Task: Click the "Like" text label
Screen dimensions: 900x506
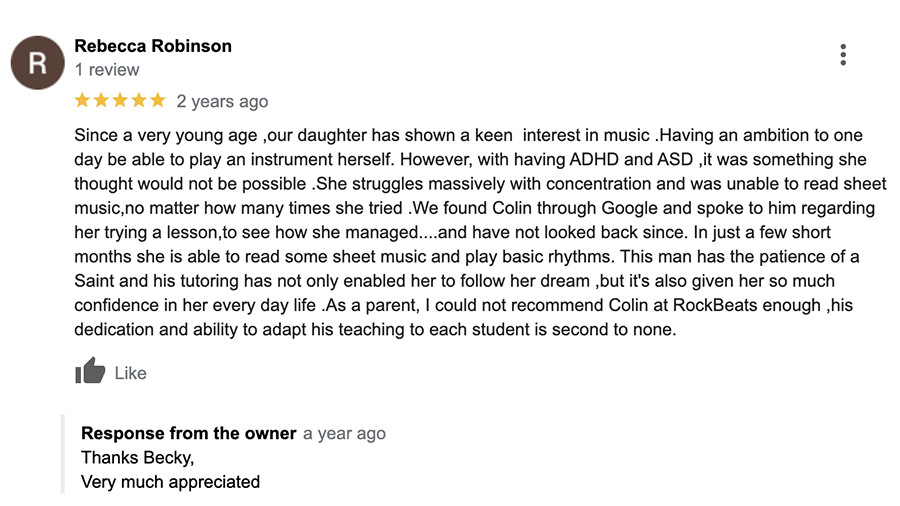Action: tap(130, 373)
